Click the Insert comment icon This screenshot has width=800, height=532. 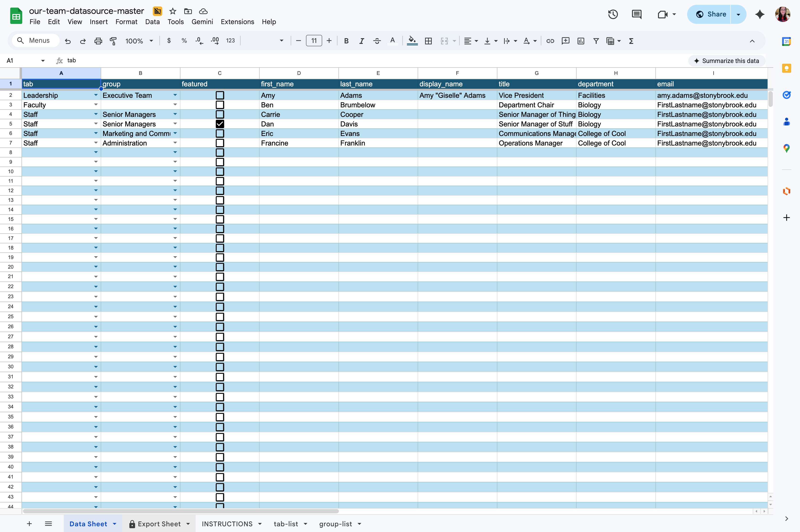coord(565,41)
